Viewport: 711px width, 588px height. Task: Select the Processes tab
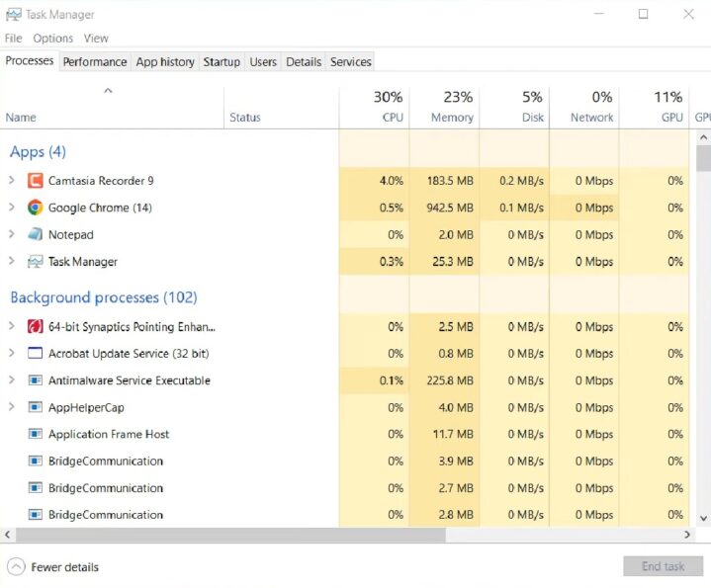pos(30,60)
